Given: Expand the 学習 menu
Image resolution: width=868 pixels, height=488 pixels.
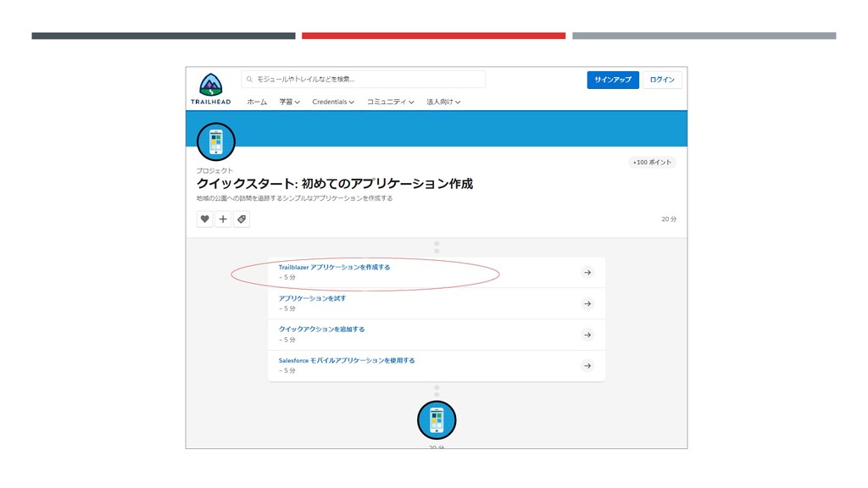Looking at the screenshot, I should (290, 102).
